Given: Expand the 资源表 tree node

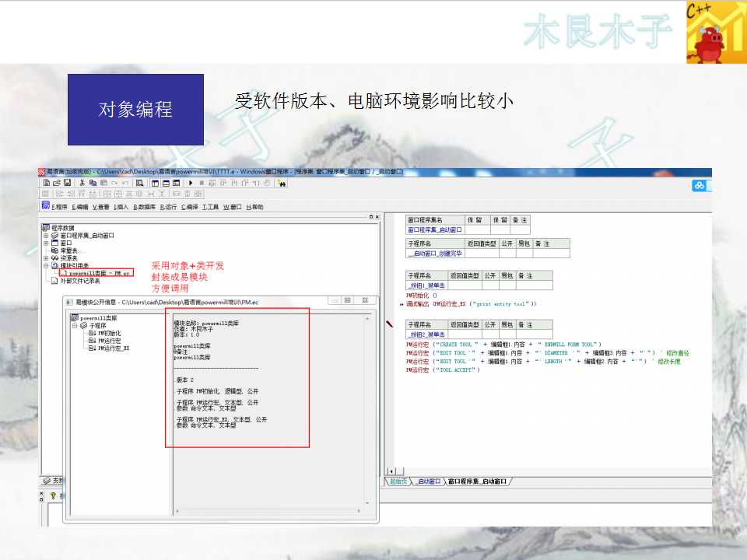Looking at the screenshot, I should (46, 258).
